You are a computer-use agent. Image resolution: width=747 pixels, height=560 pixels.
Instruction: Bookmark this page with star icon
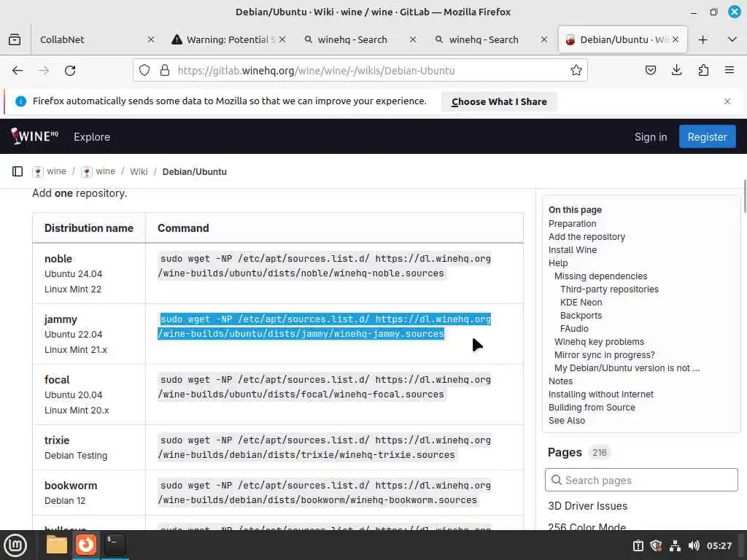click(576, 71)
